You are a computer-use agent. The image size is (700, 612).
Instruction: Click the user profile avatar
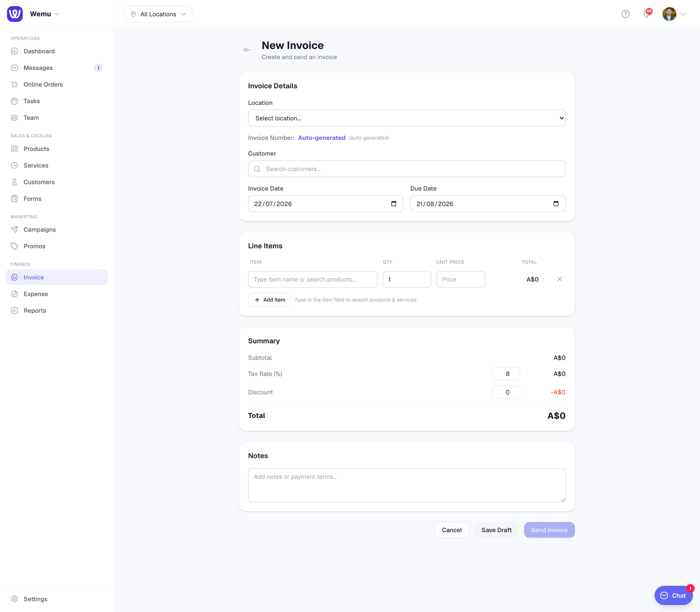(x=669, y=14)
